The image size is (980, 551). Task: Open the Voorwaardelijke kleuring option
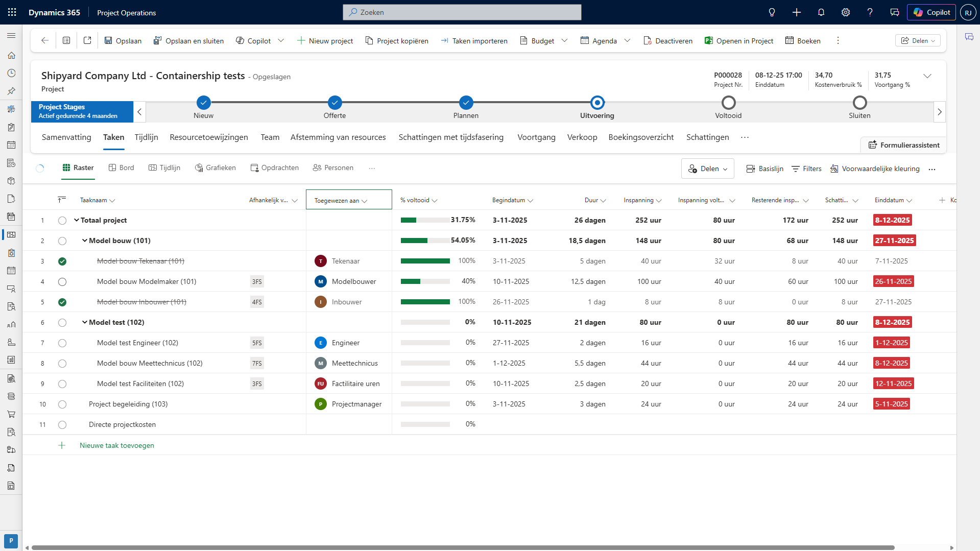point(875,169)
